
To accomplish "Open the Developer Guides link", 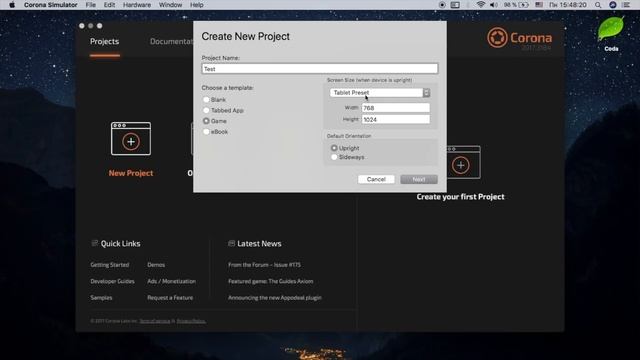I will click(x=112, y=281).
